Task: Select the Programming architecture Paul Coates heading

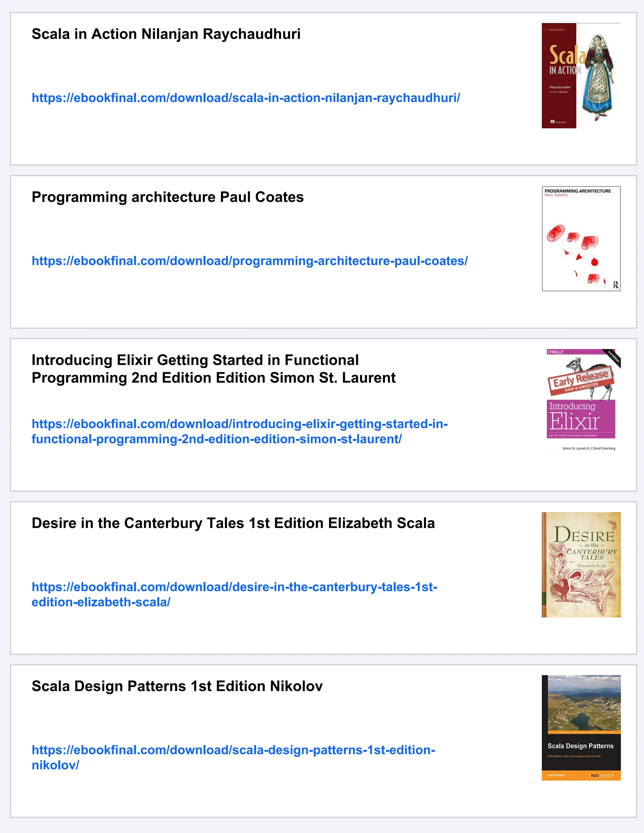Action: 168,197
